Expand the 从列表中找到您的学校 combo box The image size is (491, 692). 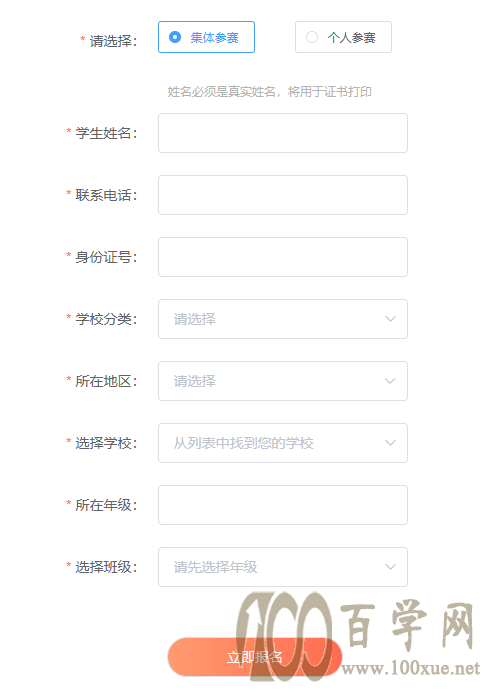(x=283, y=443)
